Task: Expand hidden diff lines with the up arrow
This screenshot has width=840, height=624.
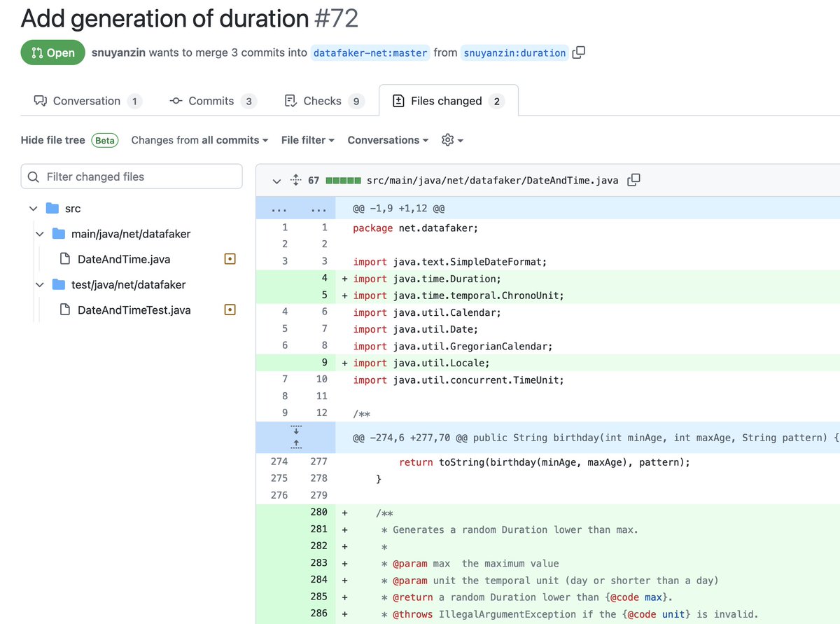Action: pos(296,444)
